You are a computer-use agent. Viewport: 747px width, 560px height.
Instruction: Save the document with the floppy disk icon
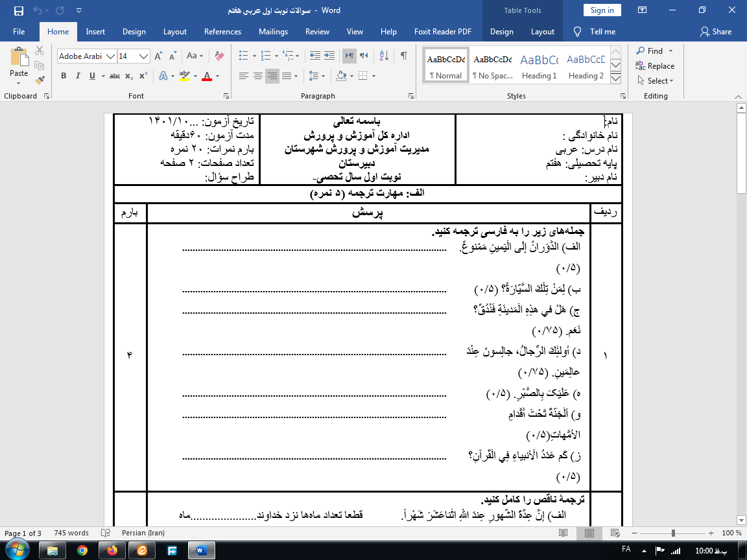(19, 10)
